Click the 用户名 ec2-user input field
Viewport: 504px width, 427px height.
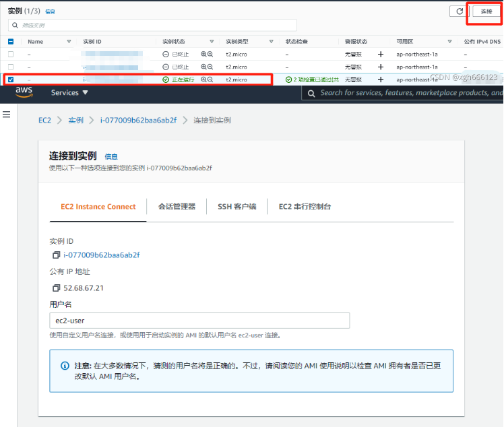pyautogui.click(x=199, y=321)
